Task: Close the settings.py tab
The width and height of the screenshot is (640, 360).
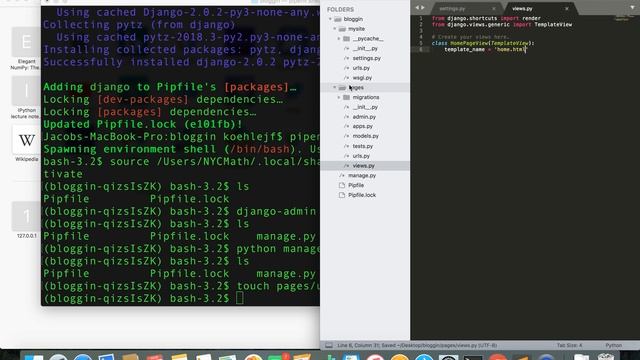Action: 494,9
